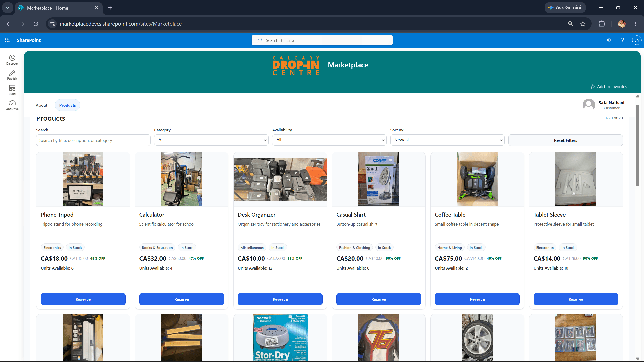This screenshot has width=644, height=362.
Task: Open the Chrome three-dot menu
Action: point(635,24)
